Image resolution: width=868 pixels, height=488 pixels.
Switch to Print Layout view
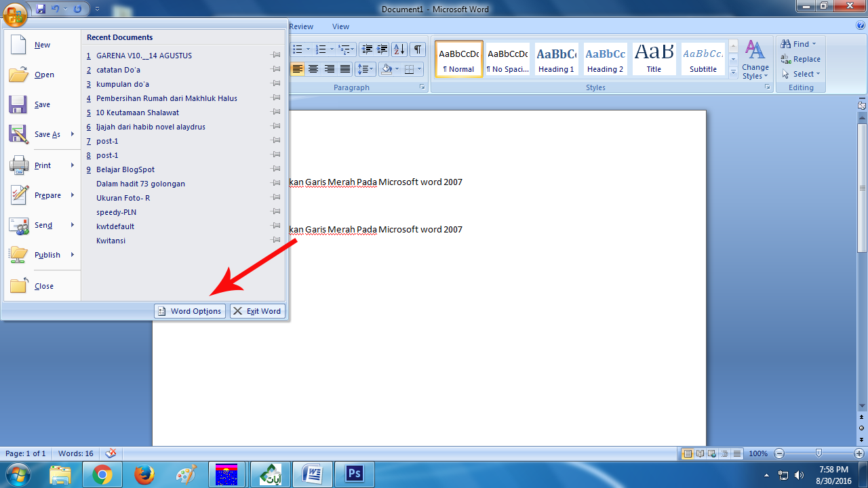coord(688,453)
